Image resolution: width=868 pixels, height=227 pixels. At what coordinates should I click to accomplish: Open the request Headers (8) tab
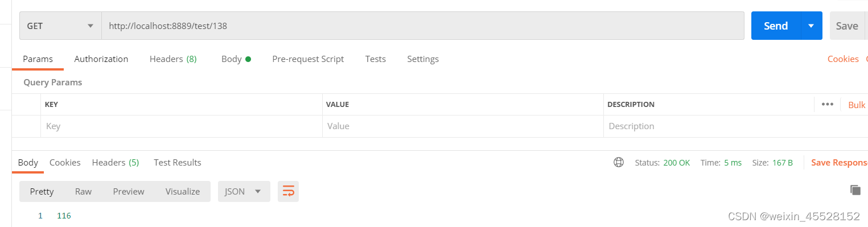173,59
